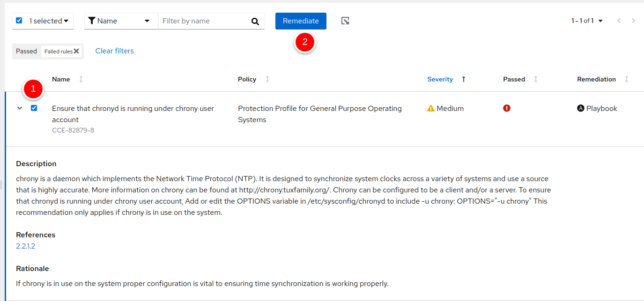Image resolution: width=644 pixels, height=301 pixels.
Task: Click the Filter by name input field
Action: [x=204, y=21]
